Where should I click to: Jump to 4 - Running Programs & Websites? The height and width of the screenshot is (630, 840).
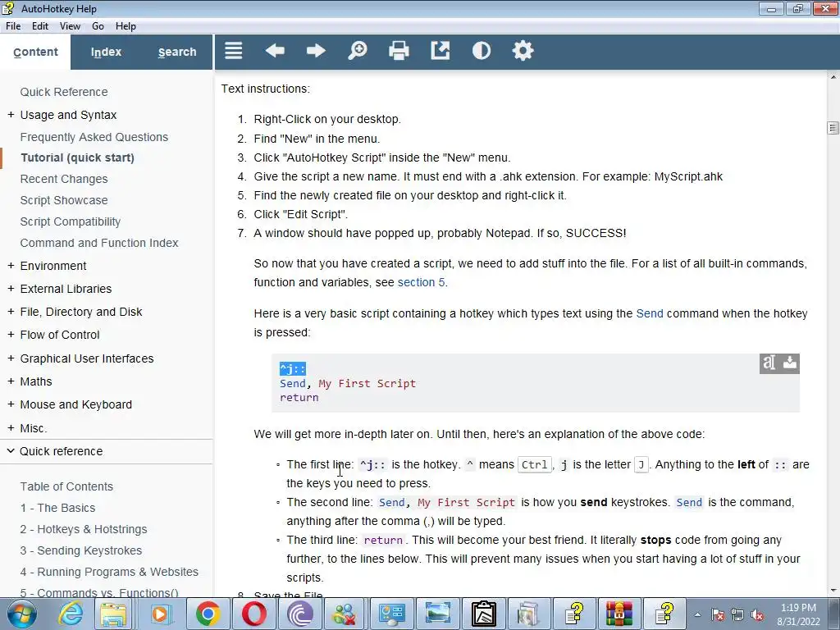coord(109,573)
